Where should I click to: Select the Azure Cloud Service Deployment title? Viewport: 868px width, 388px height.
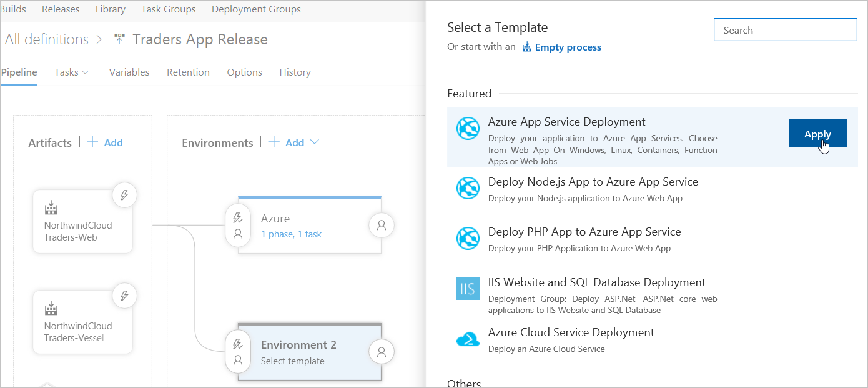point(571,332)
